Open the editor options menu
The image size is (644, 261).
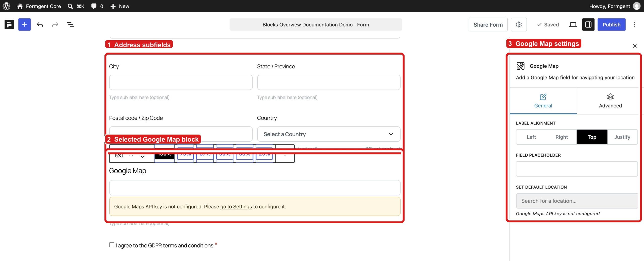pyautogui.click(x=635, y=24)
